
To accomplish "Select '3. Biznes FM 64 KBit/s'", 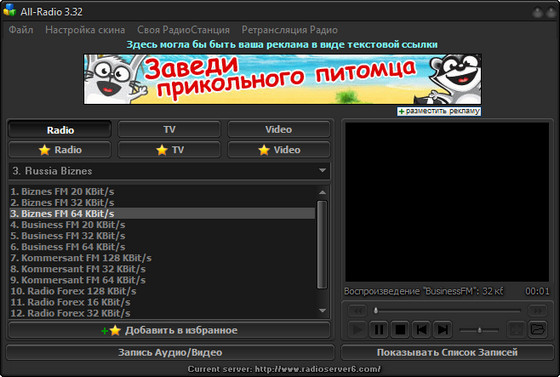I will tap(162, 214).
